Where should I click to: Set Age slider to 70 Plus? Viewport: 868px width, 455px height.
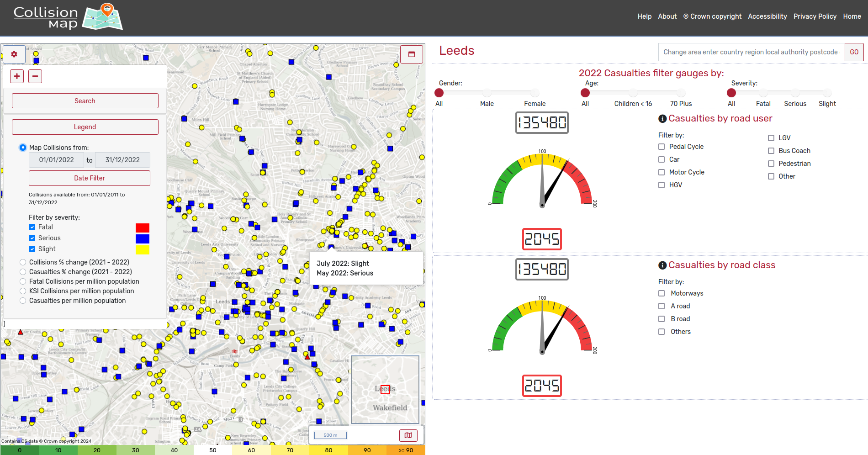[681, 93]
